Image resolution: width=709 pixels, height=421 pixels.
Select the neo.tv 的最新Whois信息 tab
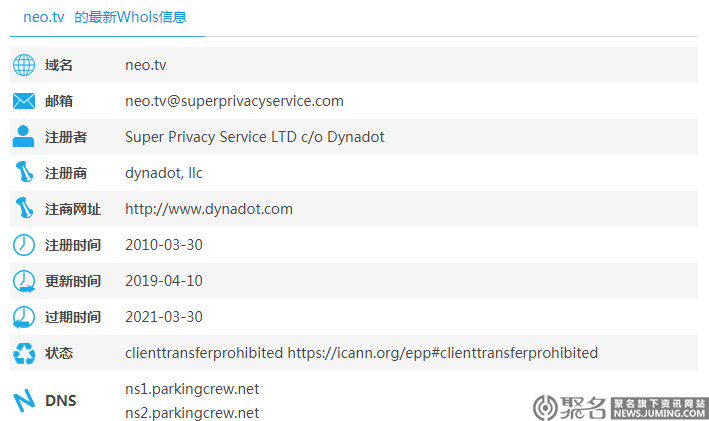pyautogui.click(x=105, y=17)
